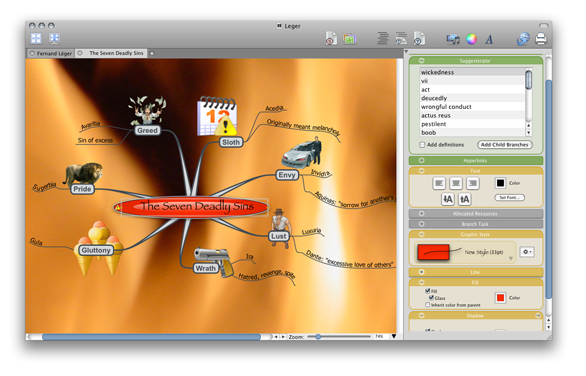Expand the Hyperlinks panel section
This screenshot has width=586, height=376.
tap(422, 161)
